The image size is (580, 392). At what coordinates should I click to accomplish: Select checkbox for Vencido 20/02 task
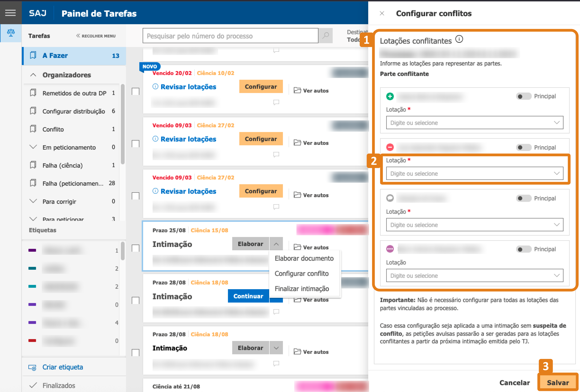(x=135, y=91)
